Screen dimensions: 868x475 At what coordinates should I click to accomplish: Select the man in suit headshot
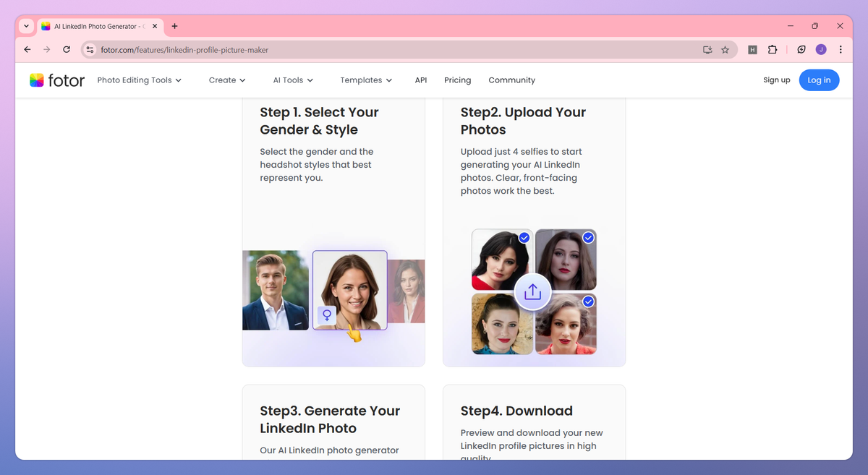point(276,291)
